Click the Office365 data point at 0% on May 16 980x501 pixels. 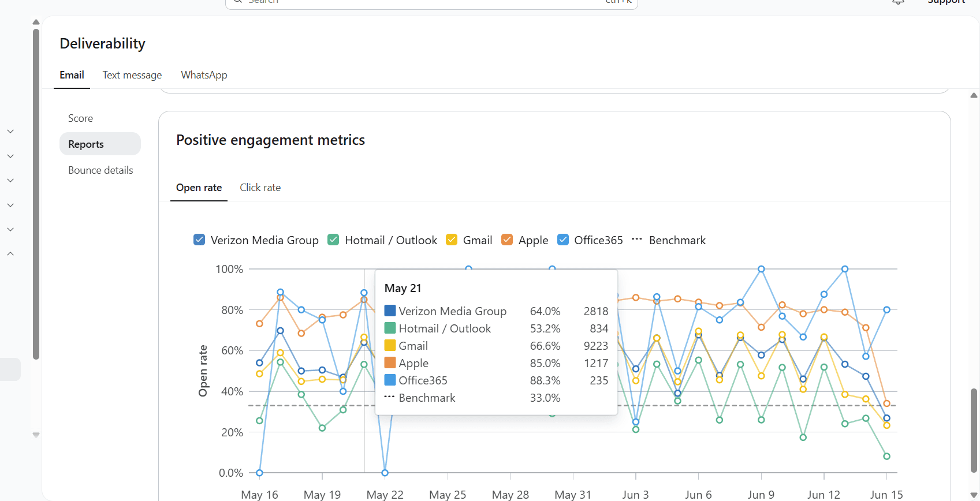pyautogui.click(x=259, y=473)
